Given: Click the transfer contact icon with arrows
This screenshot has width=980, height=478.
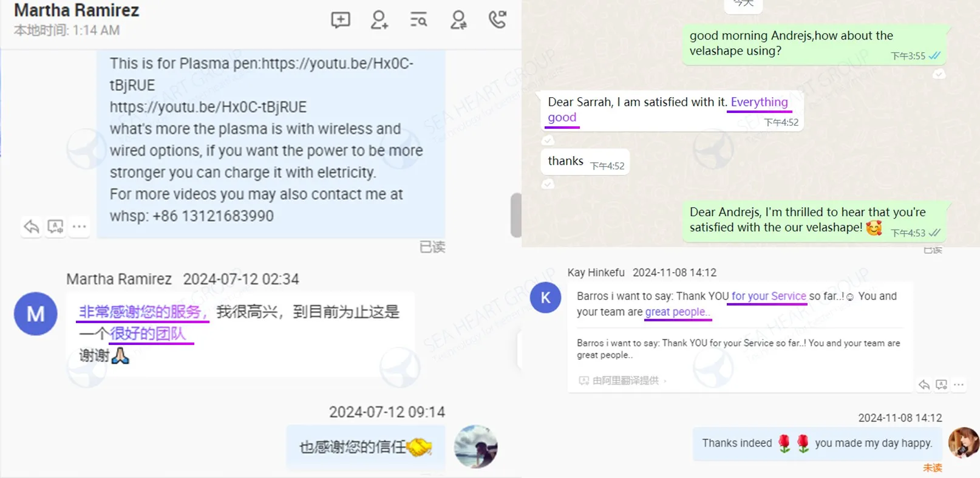Looking at the screenshot, I should tap(458, 20).
